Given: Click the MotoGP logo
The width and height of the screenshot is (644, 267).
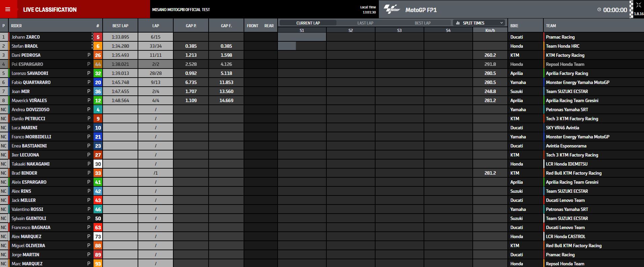Looking at the screenshot, I should pos(392,9).
